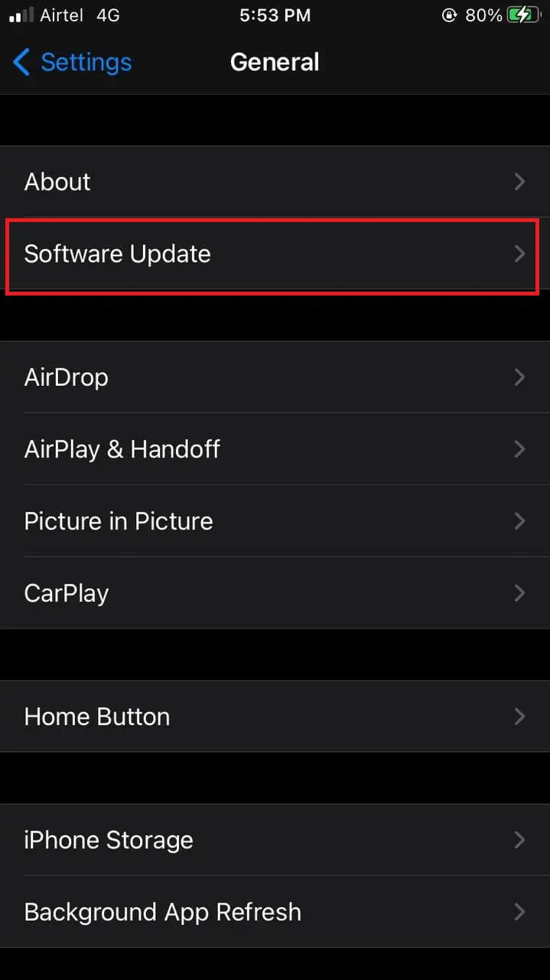Viewport: 550px width, 980px height.
Task: Open AirDrop settings
Action: point(275,377)
